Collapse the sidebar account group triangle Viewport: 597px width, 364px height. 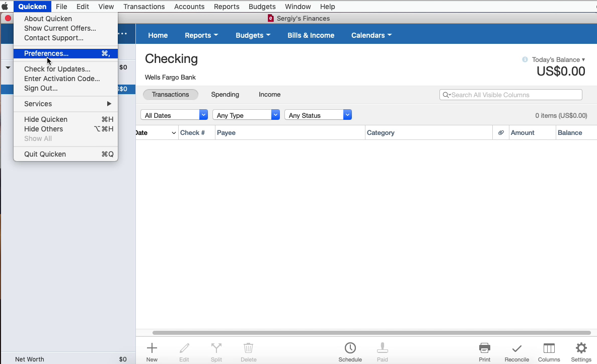point(8,67)
